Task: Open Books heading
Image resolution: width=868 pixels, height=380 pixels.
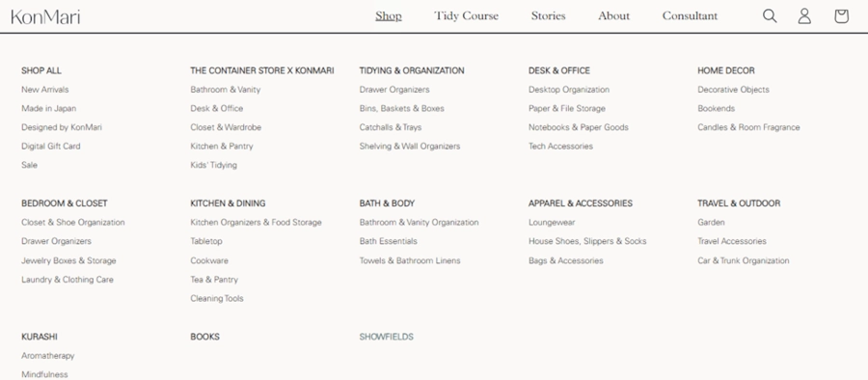Action: pyautogui.click(x=204, y=337)
